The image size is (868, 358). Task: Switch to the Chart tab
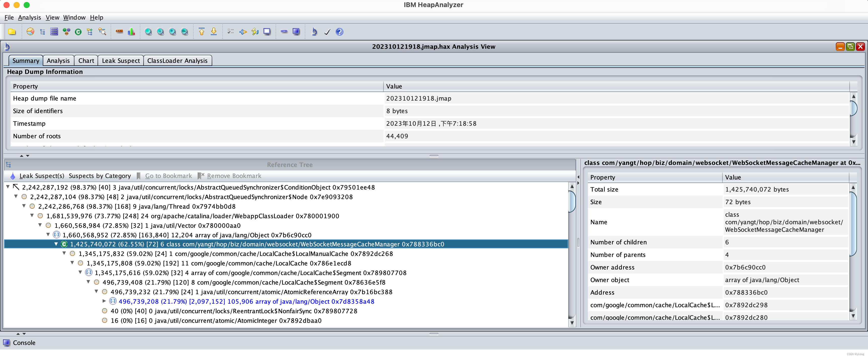(x=86, y=61)
